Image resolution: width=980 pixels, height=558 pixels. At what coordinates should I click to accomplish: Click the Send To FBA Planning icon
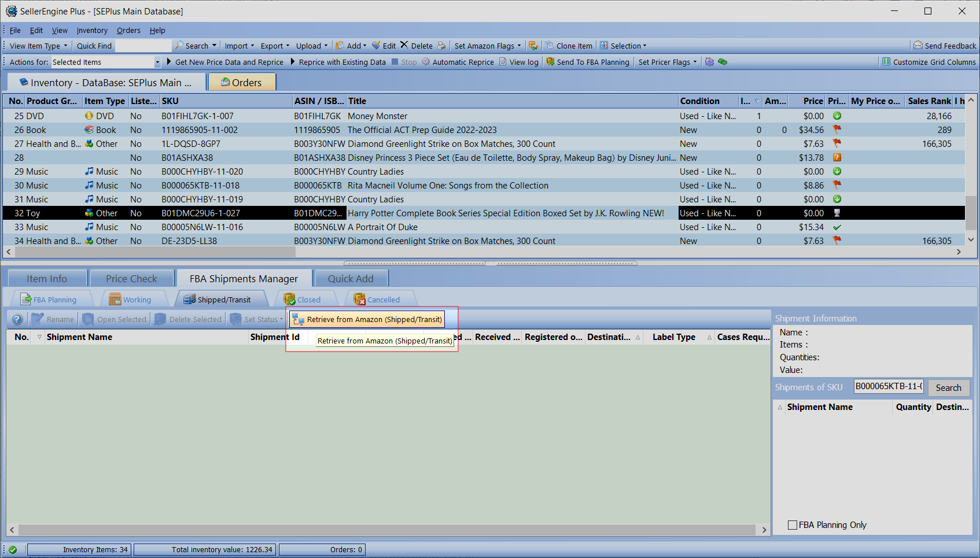click(x=550, y=62)
